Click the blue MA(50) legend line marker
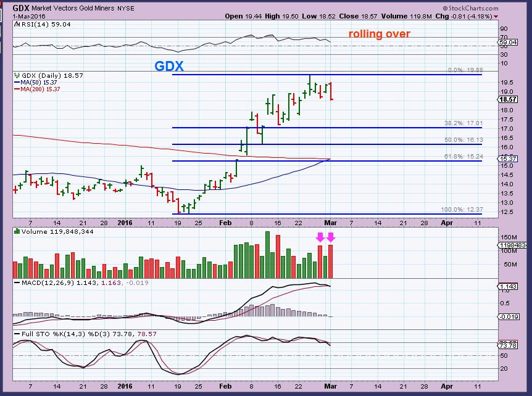Image resolution: width=532 pixels, height=396 pixels. tap(17, 83)
